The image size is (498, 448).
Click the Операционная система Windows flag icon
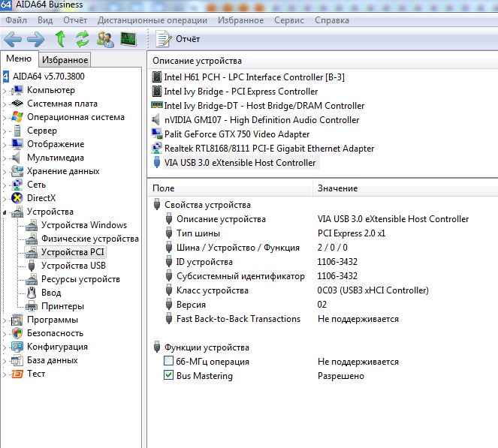click(x=17, y=117)
